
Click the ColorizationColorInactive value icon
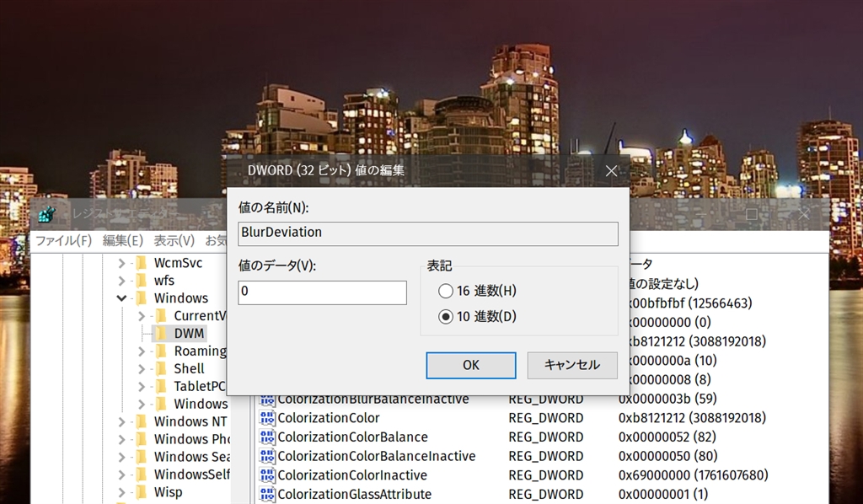(267, 475)
